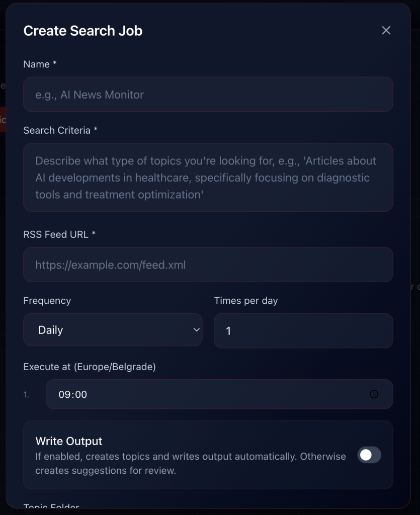This screenshot has width=420, height=515.
Task: Open the Daily frequency dropdown
Action: pyautogui.click(x=113, y=330)
